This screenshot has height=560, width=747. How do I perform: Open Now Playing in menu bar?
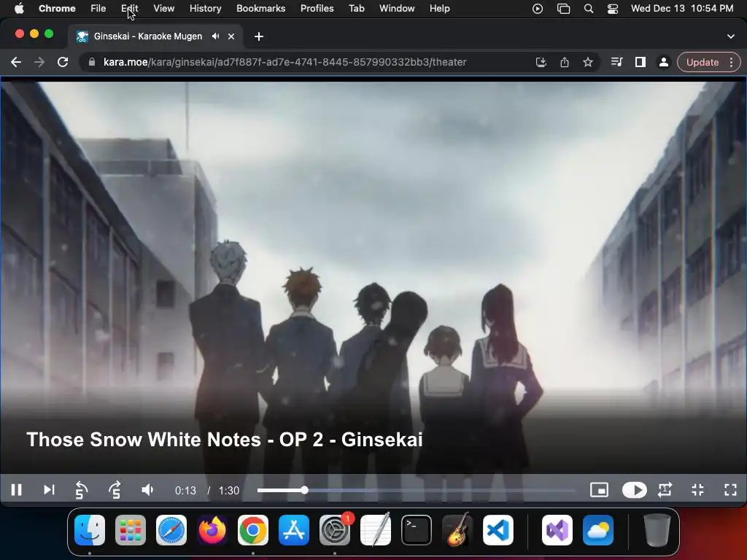pyautogui.click(x=538, y=9)
